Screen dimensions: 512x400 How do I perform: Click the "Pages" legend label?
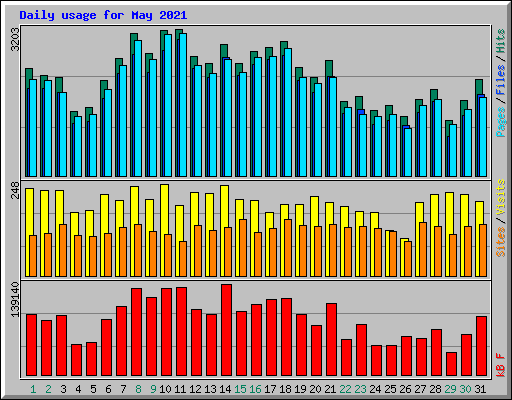pyautogui.click(x=500, y=122)
